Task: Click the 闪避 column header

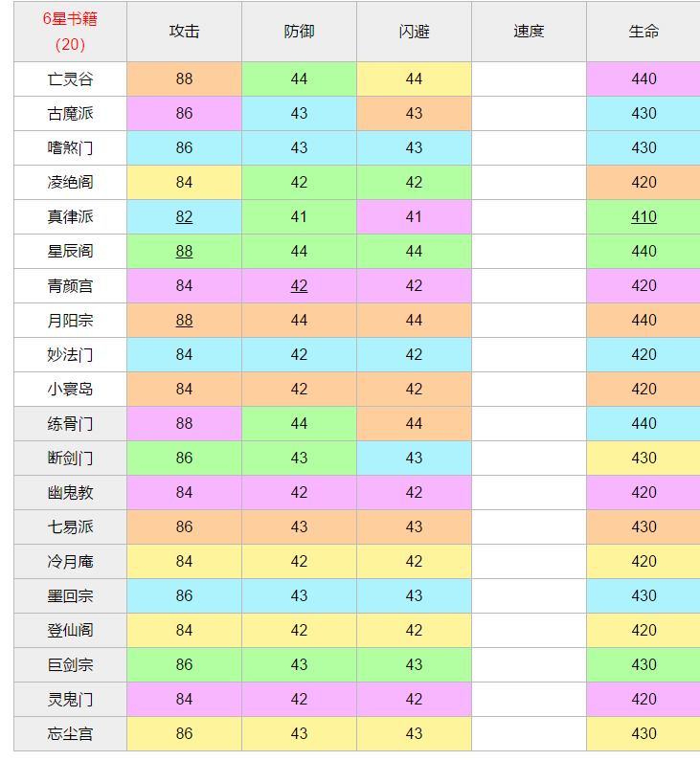Action: (414, 32)
